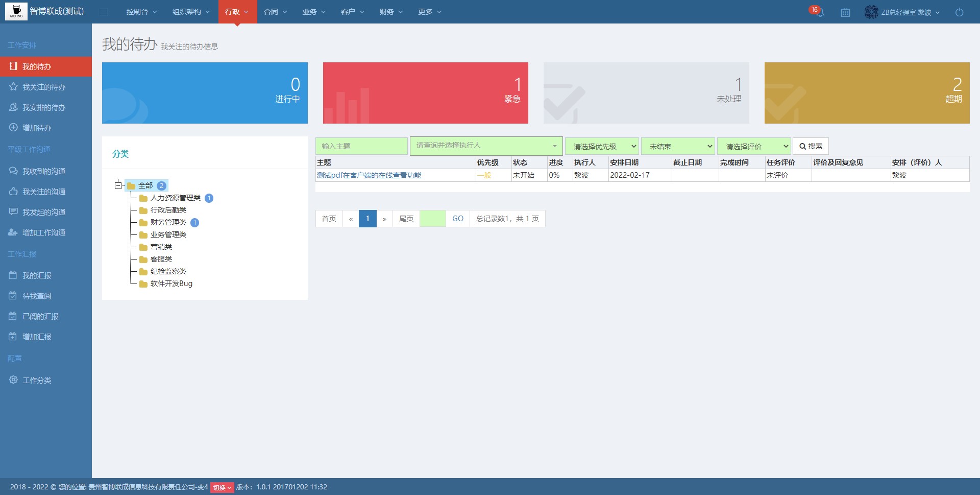This screenshot has width=980, height=495.
Task: Click the 人力资源管理类 folder icon
Action: [143, 198]
